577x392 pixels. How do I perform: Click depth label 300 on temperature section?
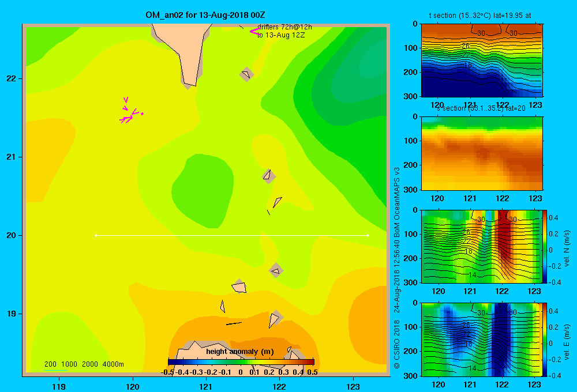411,96
